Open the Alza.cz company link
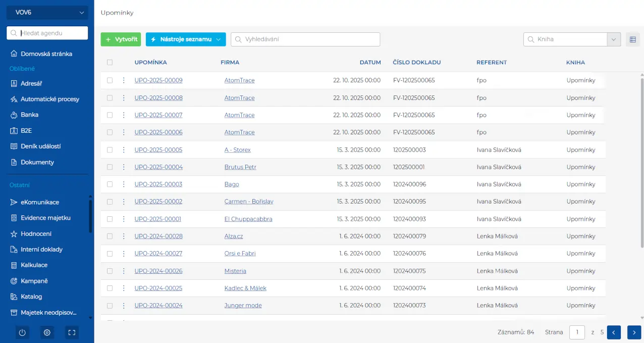The width and height of the screenshot is (644, 343). click(234, 236)
